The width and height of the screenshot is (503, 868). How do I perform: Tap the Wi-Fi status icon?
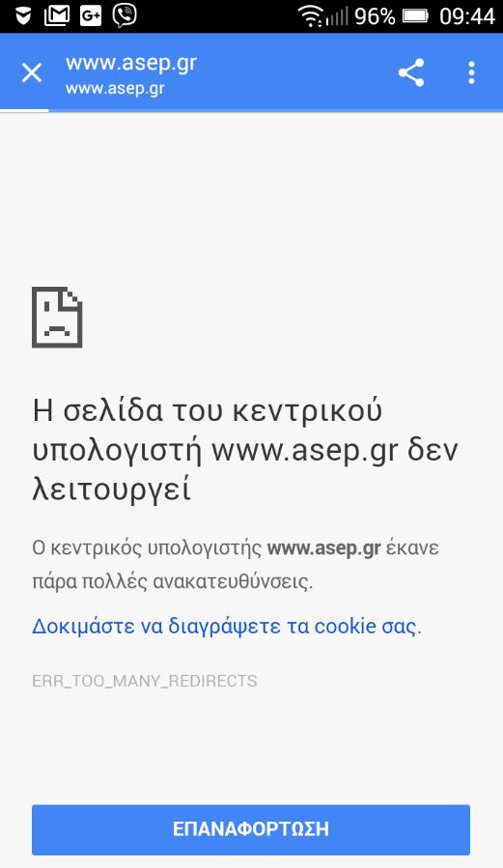point(311,15)
